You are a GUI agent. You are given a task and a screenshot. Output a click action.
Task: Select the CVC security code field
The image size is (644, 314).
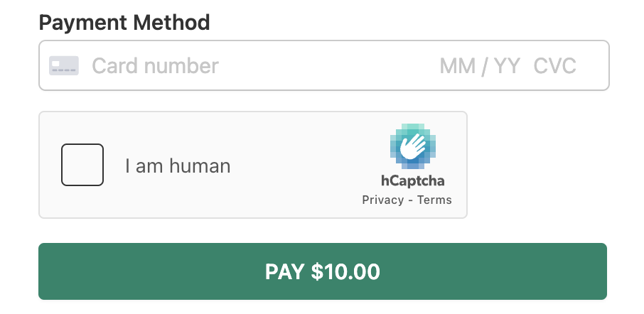click(x=555, y=65)
